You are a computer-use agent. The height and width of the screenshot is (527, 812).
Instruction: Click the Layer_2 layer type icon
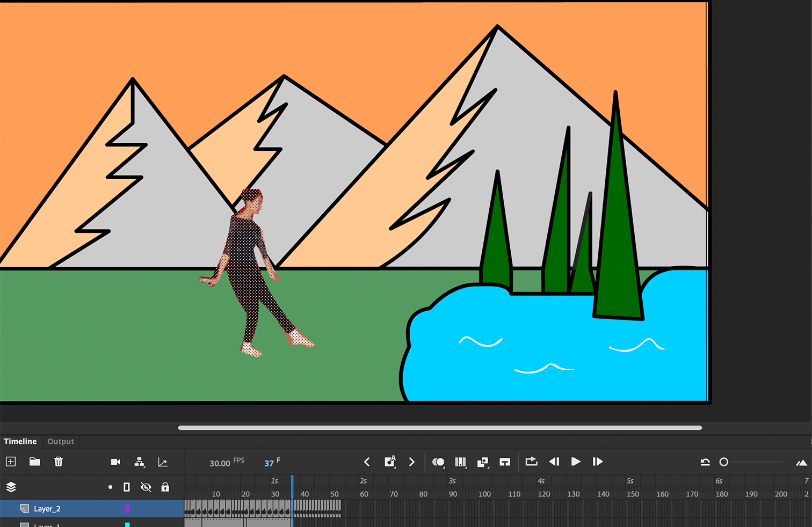coord(24,509)
